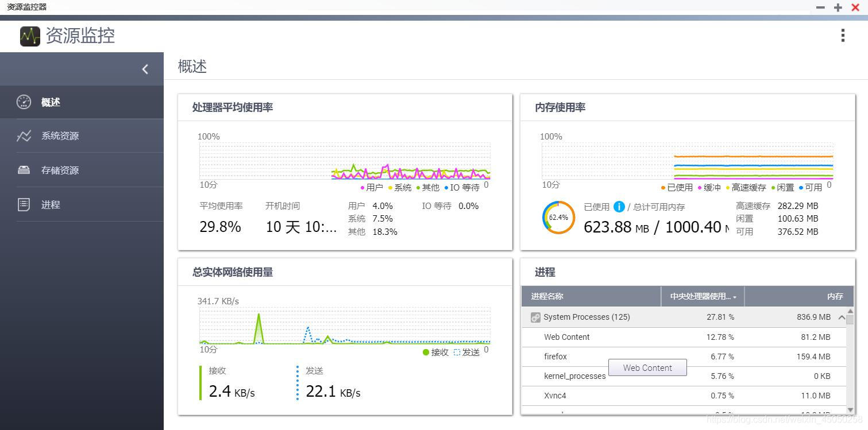The height and width of the screenshot is (430, 868).
Task: Open the 存储资源 sidebar item
Action: coord(82,171)
